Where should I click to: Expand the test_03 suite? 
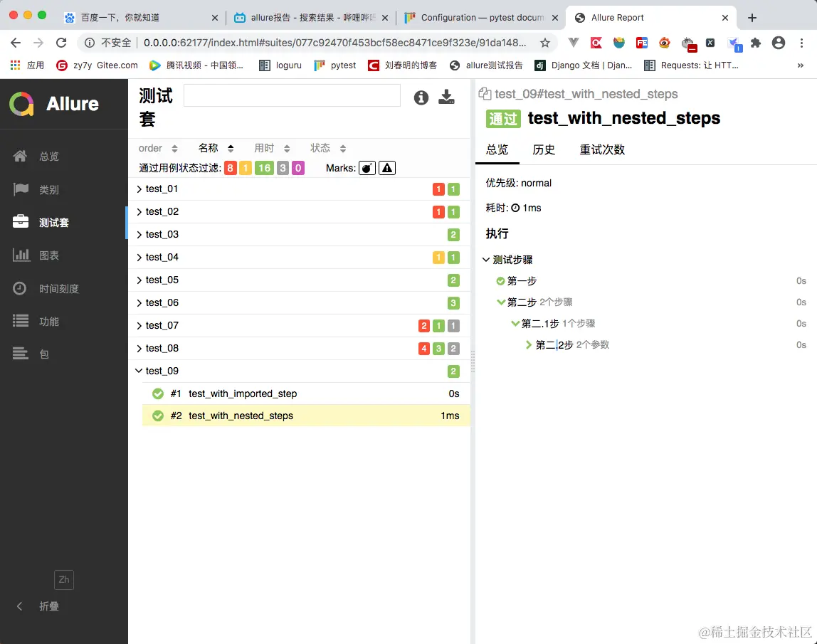(x=299, y=234)
